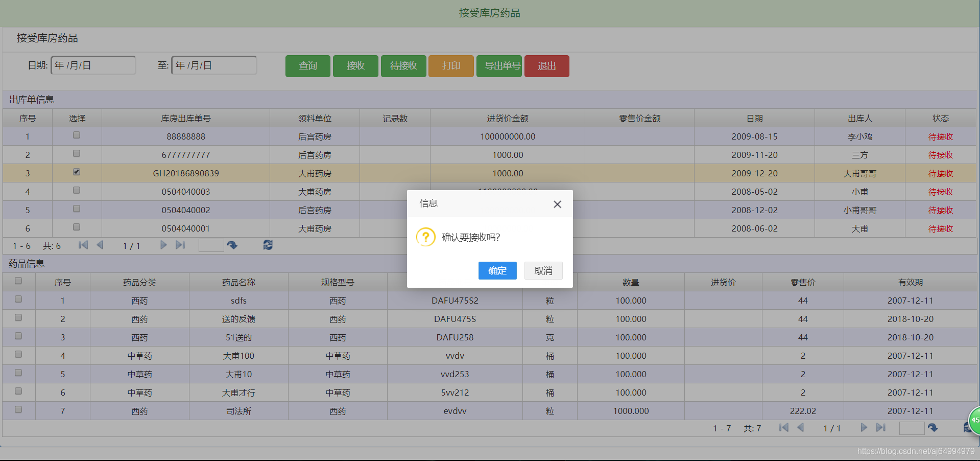This screenshot has height=461, width=980.
Task: Tick checkbox for order 6777777777
Action: tap(77, 154)
